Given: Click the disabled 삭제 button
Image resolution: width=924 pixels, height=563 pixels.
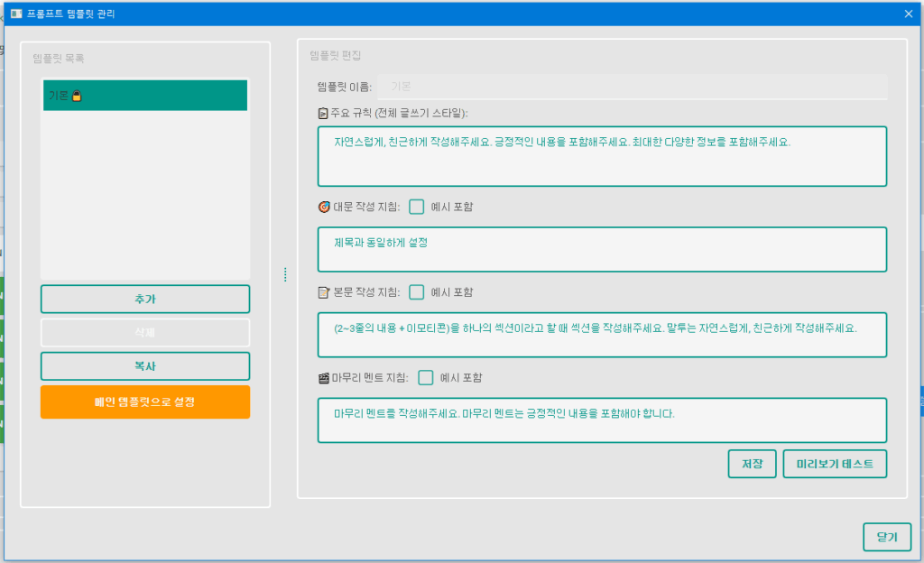Looking at the screenshot, I should click(x=144, y=333).
